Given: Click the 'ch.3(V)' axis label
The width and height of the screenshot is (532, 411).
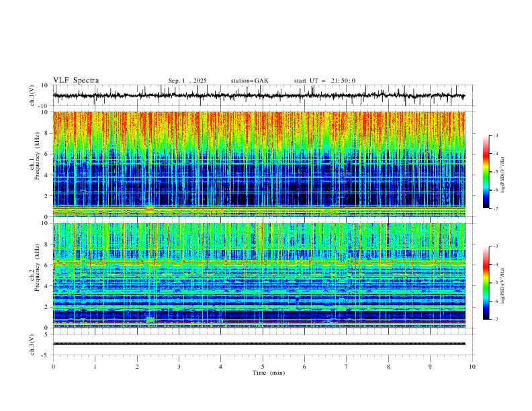Looking at the screenshot, I should [x=32, y=345].
